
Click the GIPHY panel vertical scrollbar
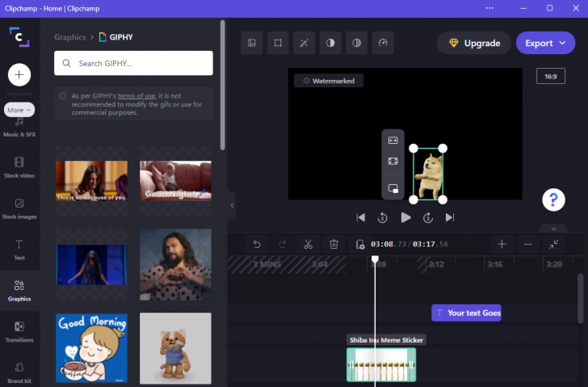pyautogui.click(x=223, y=85)
